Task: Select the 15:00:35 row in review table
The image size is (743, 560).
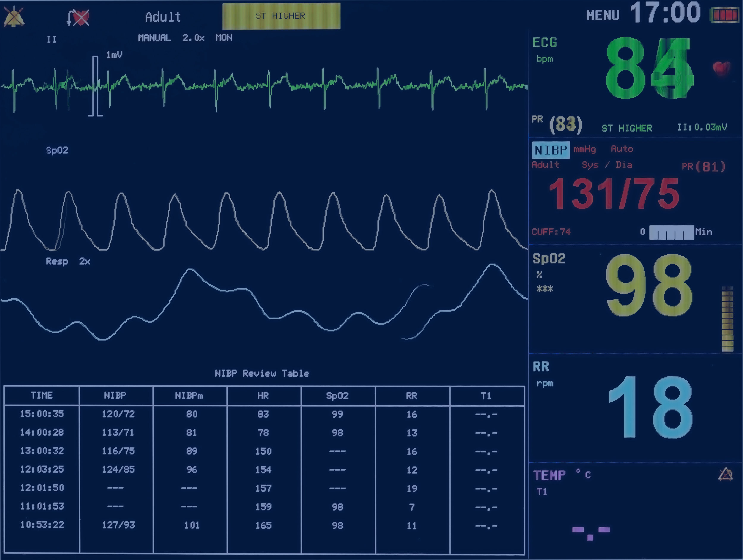Action: (x=42, y=414)
